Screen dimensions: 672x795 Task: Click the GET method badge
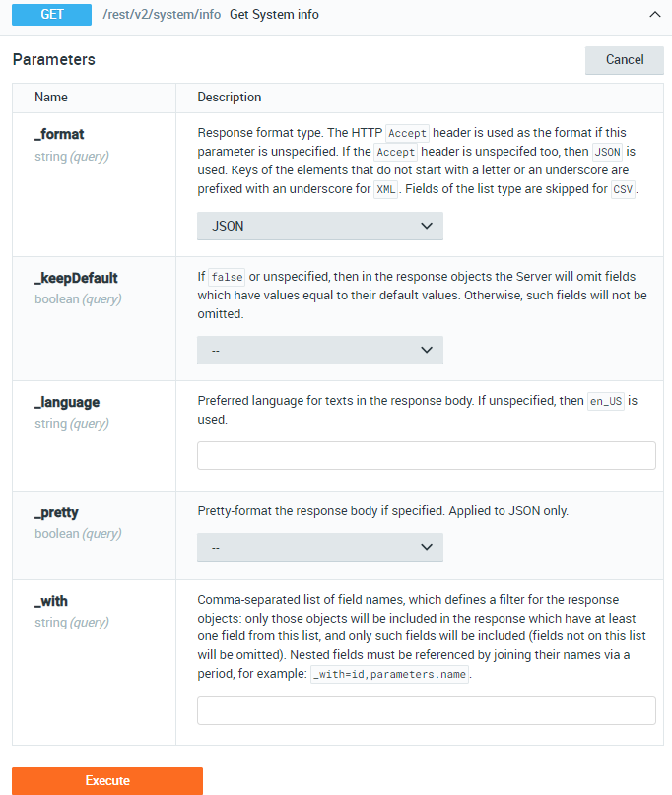51,15
